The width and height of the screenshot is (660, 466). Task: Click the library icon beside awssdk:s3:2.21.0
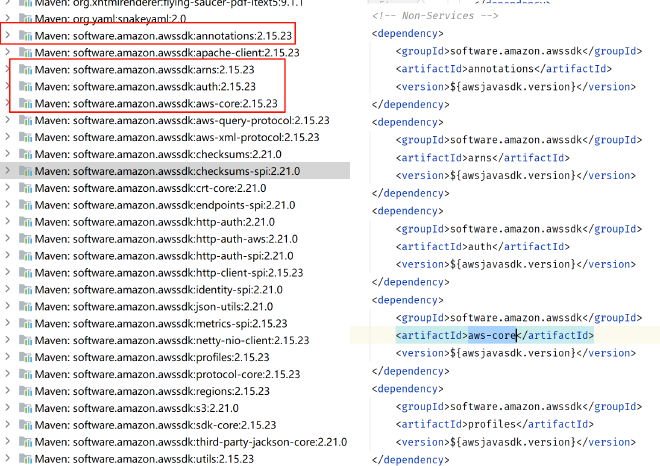pyautogui.click(x=25, y=408)
